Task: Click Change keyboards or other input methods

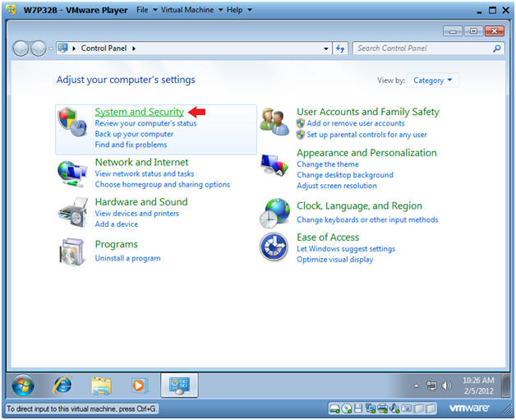Action: tap(367, 220)
